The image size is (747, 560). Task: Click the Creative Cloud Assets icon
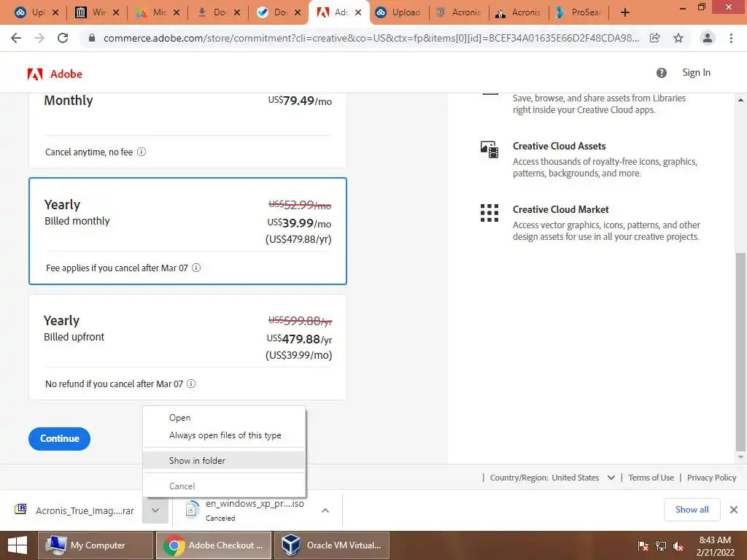[489, 149]
